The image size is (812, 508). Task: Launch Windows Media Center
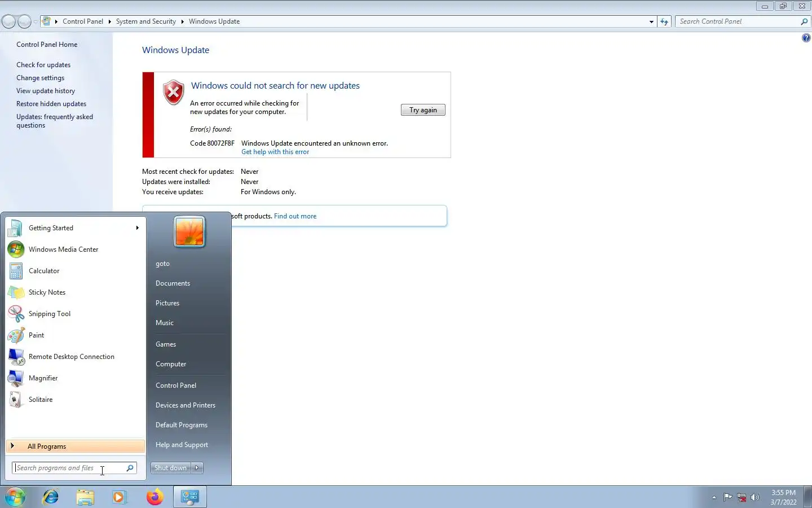(x=74, y=249)
